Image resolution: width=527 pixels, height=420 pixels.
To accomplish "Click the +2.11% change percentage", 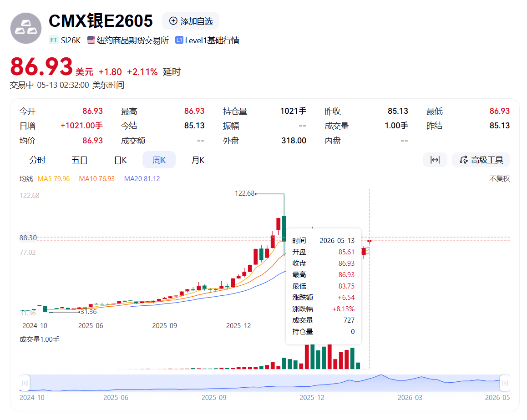I will (x=142, y=72).
